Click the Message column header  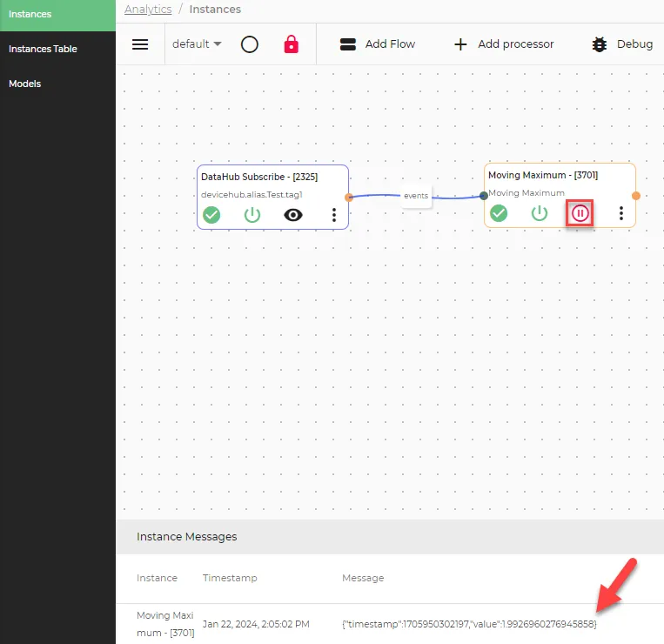pyautogui.click(x=363, y=578)
